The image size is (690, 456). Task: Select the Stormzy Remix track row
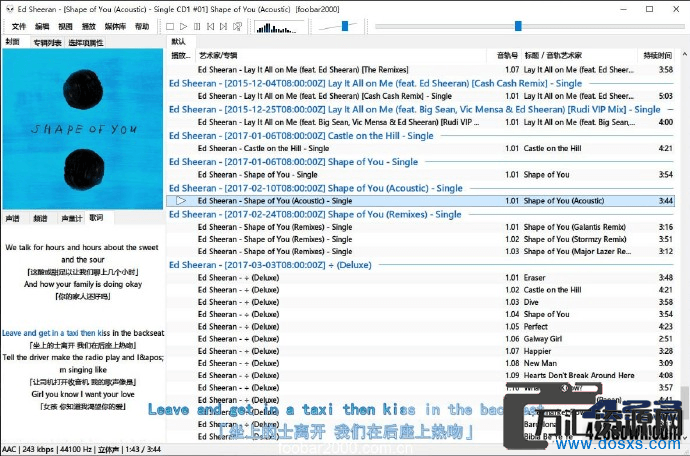tap(420, 239)
